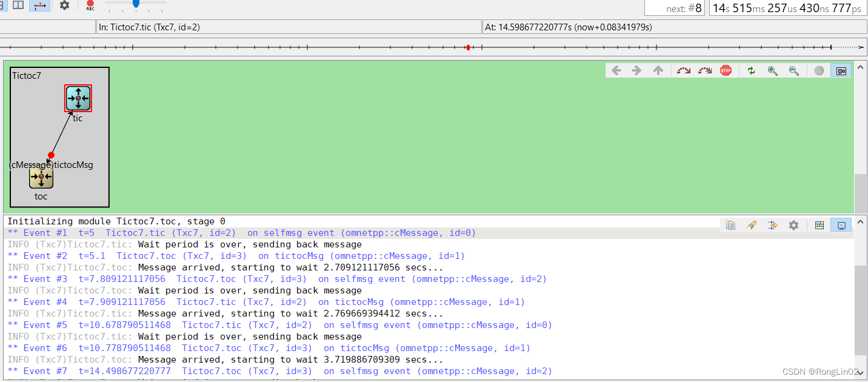Click the log panel vertical scrollbar thumb
Image resolution: width=868 pixels, height=382 pixels.
pos(860,309)
